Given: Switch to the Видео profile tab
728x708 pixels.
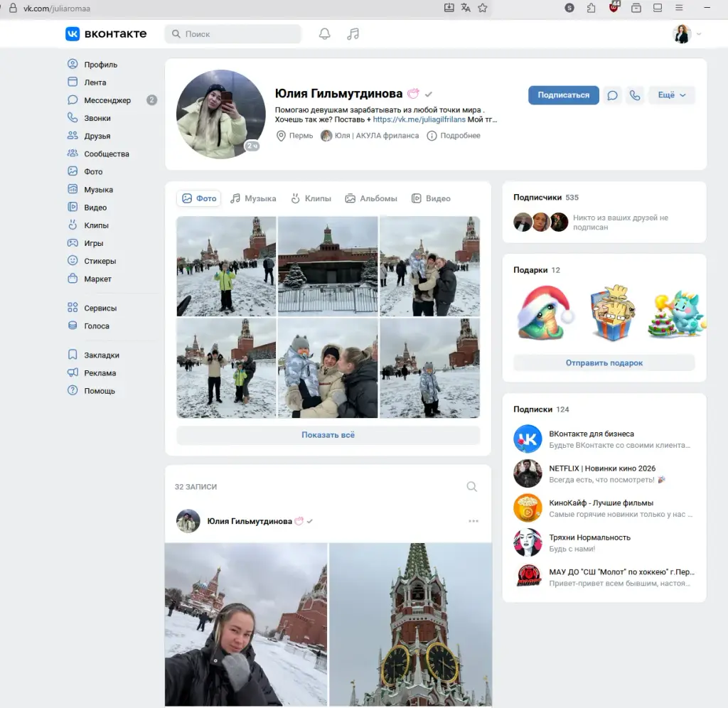Looking at the screenshot, I should click(431, 198).
